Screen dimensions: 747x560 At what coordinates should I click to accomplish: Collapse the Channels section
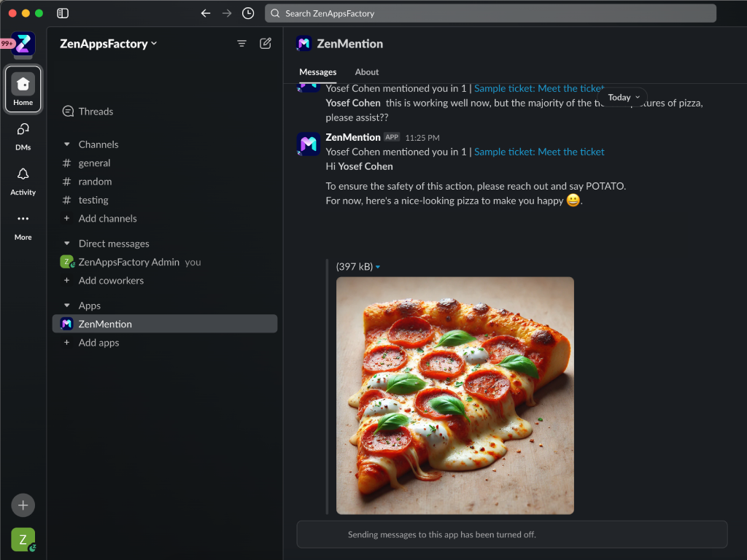[x=68, y=144]
